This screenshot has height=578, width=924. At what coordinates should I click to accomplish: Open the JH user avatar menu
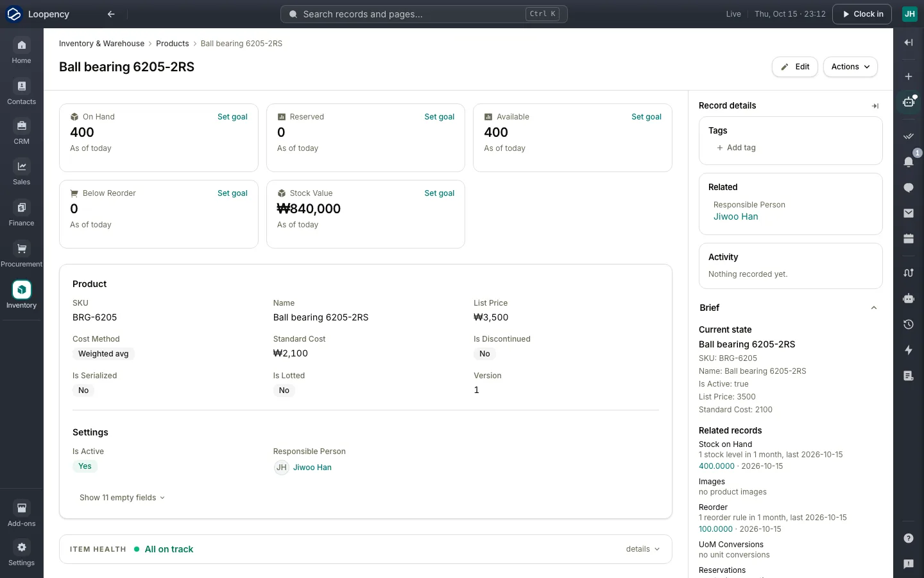[910, 14]
